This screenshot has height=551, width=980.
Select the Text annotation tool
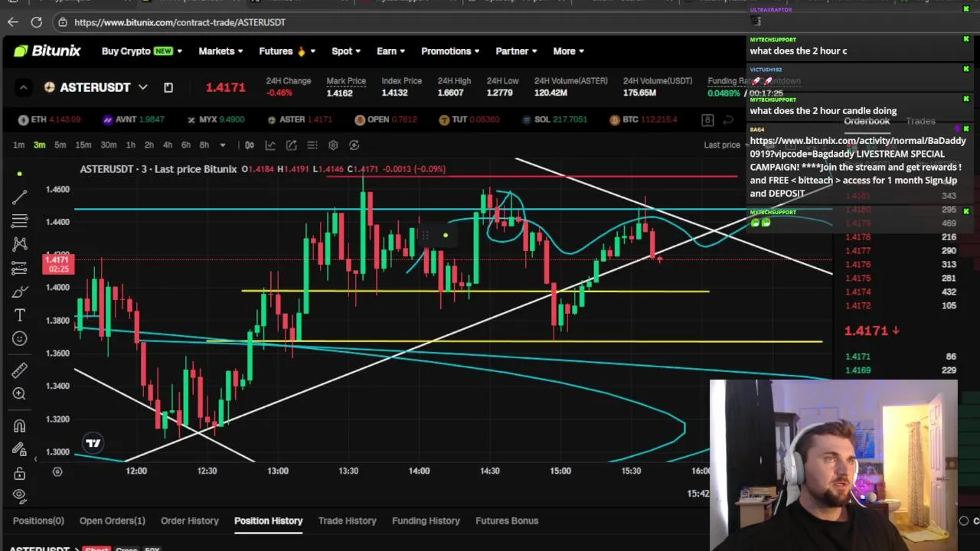pos(20,315)
